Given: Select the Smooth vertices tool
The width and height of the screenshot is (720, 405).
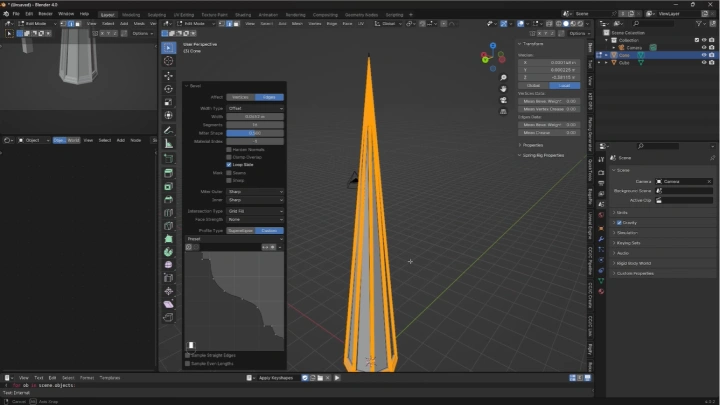Looking at the screenshot, I should (169, 265).
